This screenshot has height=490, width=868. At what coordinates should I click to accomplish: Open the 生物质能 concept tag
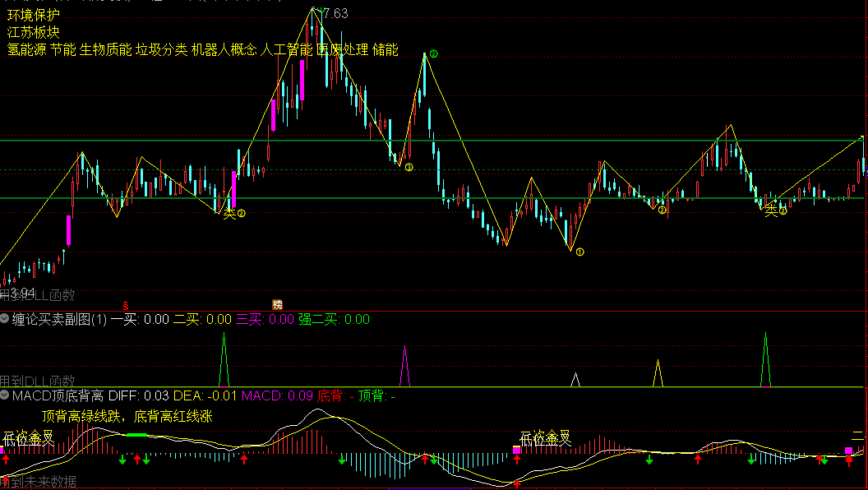point(106,50)
